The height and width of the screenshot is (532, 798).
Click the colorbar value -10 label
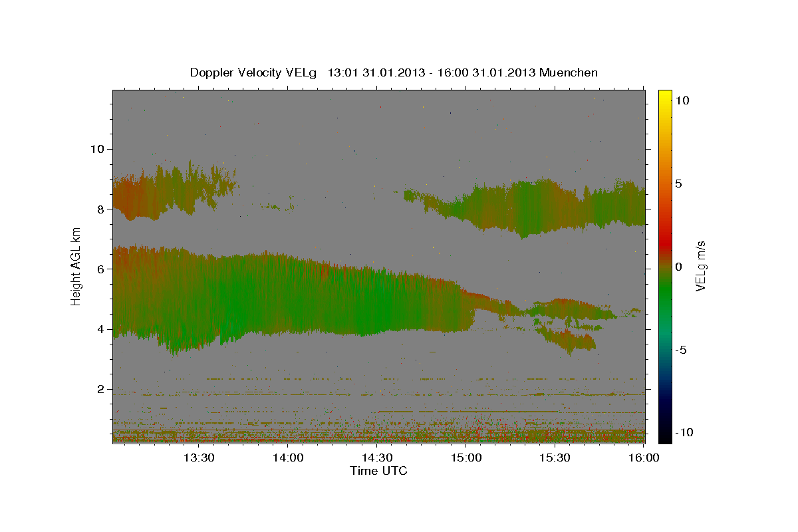(685, 432)
